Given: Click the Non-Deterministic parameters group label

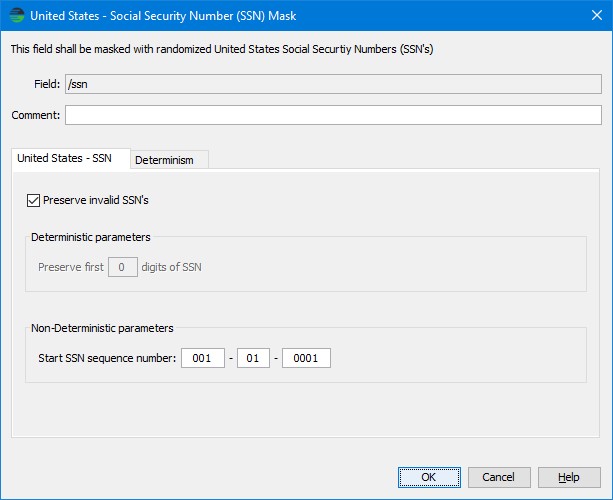Looking at the screenshot, I should 102,328.
